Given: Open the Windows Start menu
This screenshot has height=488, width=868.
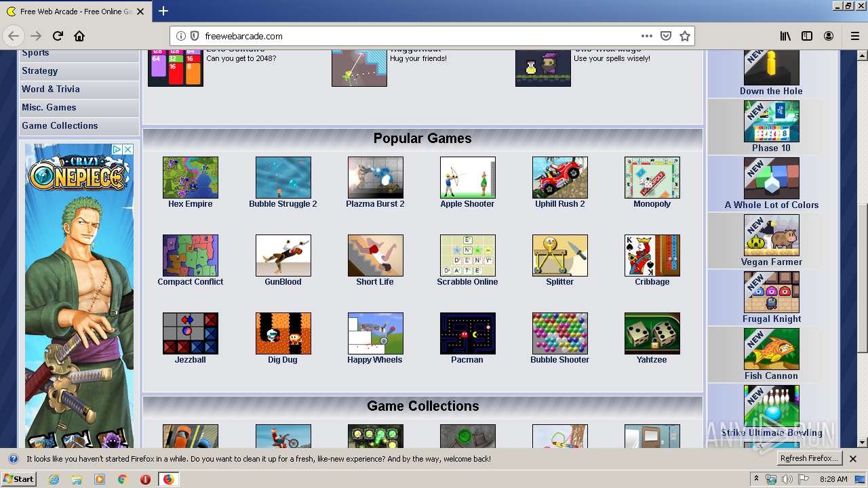Looking at the screenshot, I should point(19,479).
